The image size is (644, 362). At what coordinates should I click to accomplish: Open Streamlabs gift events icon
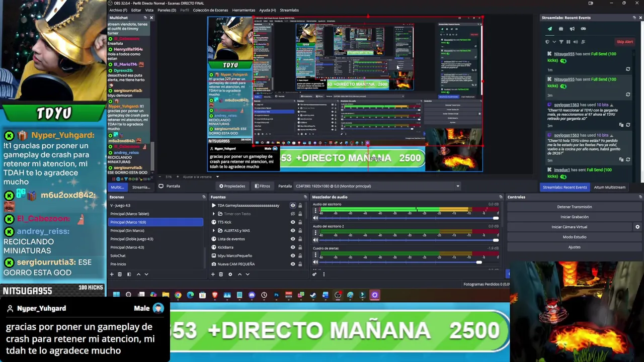(x=561, y=29)
